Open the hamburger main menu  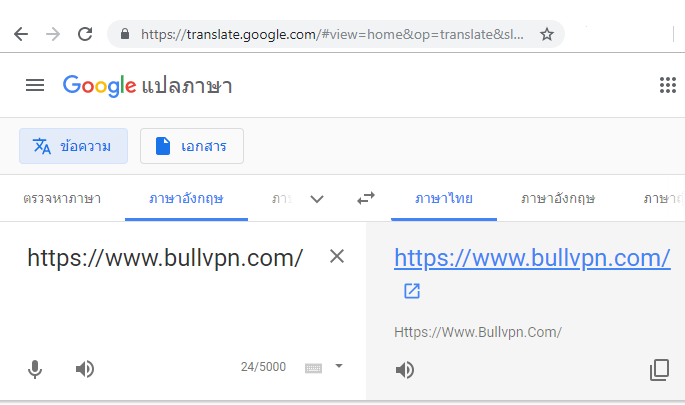[x=35, y=85]
